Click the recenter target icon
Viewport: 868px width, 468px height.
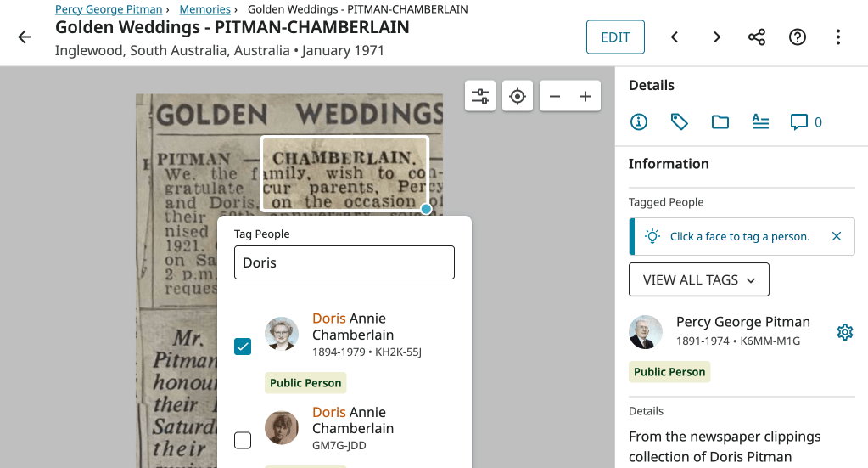[x=518, y=96]
